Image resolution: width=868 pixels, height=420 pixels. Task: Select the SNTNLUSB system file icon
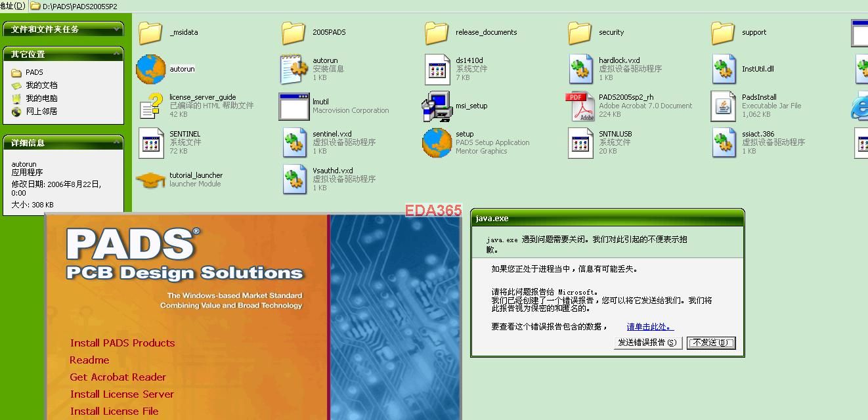point(580,142)
